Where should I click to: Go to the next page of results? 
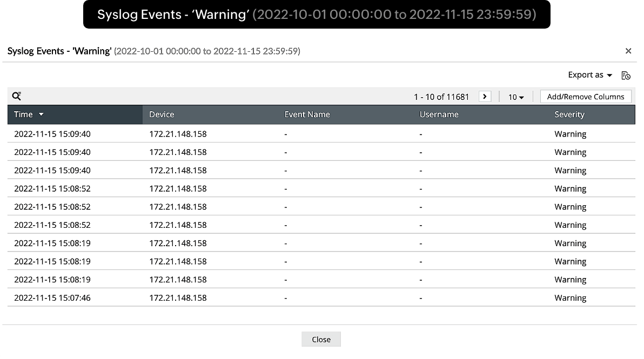pyautogui.click(x=485, y=97)
